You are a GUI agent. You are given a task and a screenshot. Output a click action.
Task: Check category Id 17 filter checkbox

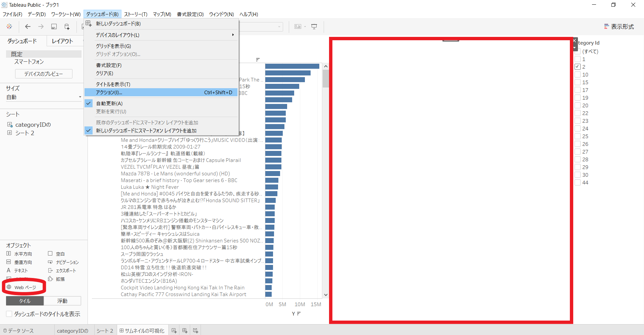(577, 90)
